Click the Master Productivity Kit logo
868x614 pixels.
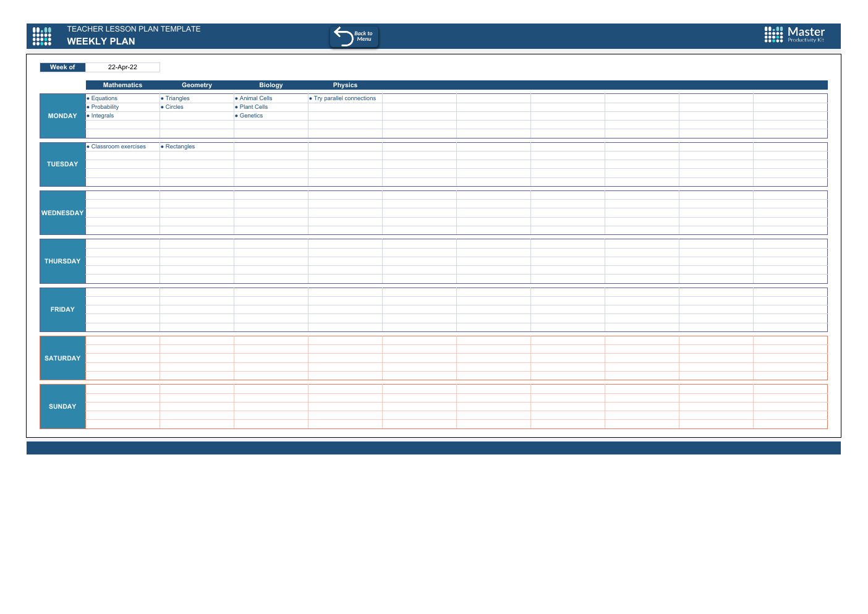794,35
